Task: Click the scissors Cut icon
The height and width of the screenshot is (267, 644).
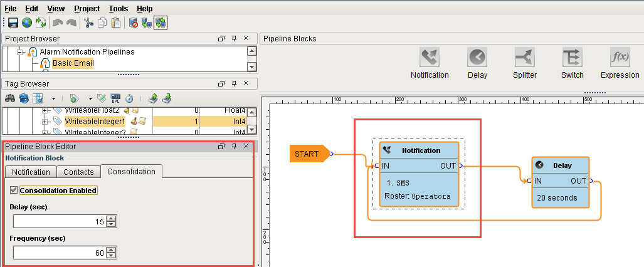Action: click(88, 23)
